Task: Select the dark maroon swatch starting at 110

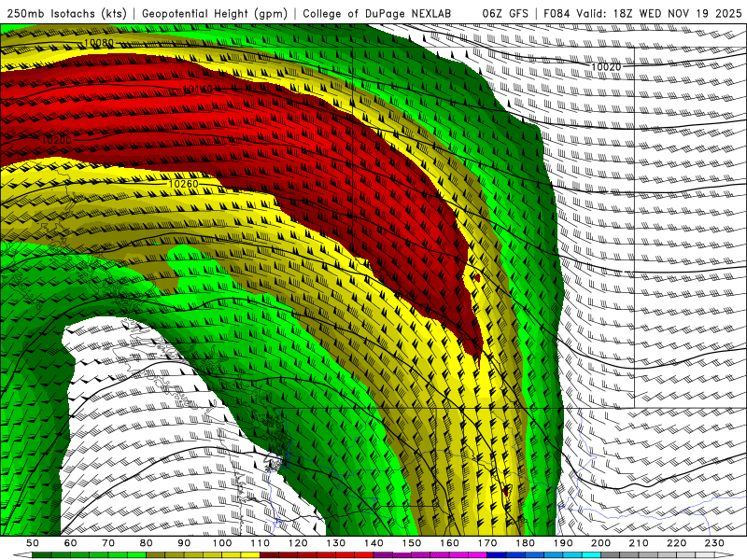Action: (x=269, y=555)
